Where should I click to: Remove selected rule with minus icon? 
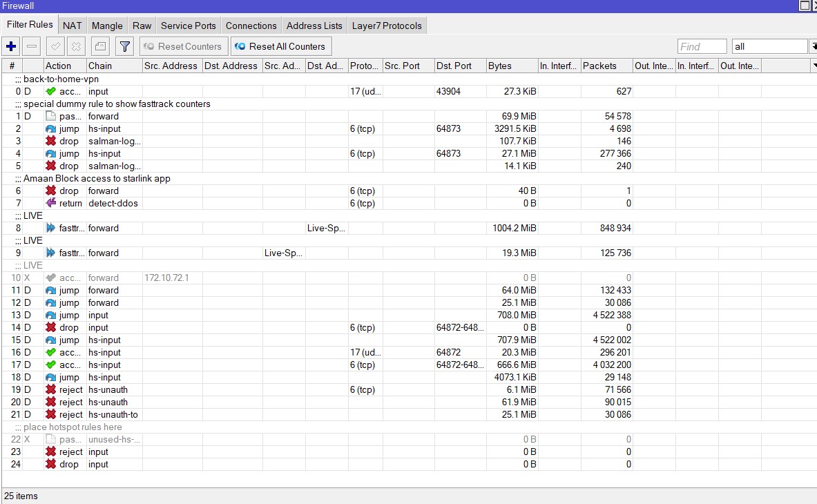click(32, 46)
